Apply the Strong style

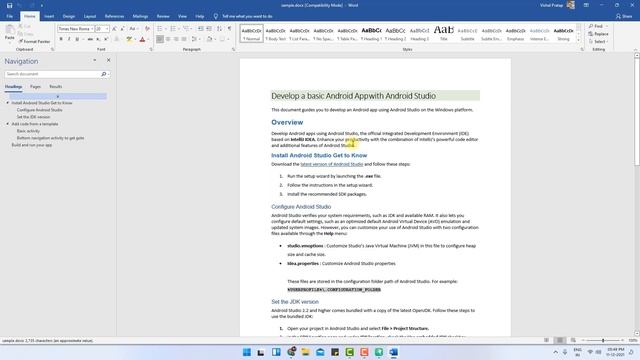(563, 33)
